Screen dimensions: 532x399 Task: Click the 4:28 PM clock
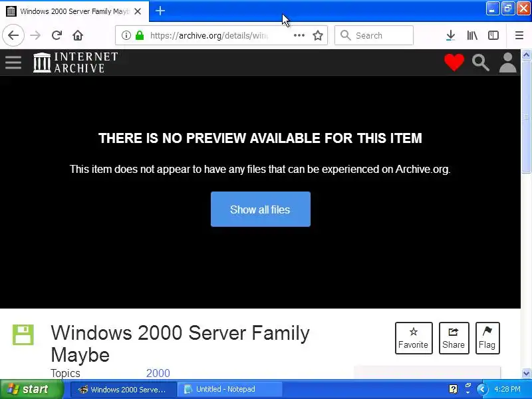tap(507, 389)
